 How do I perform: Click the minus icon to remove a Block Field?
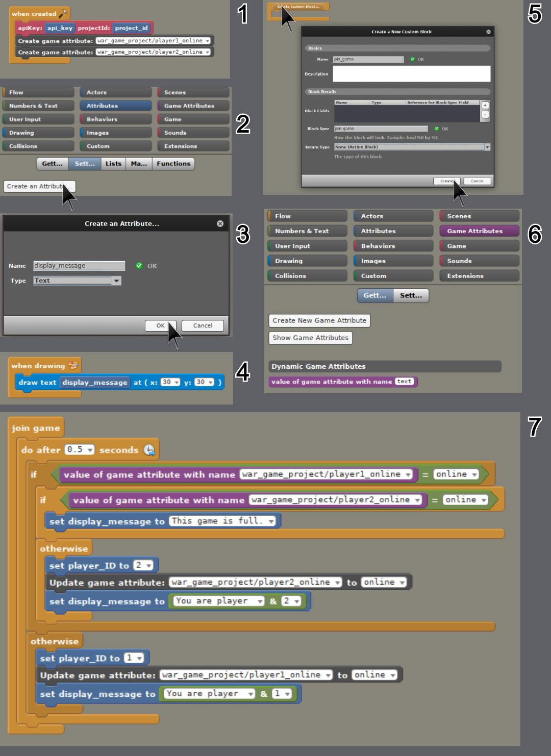[x=486, y=115]
